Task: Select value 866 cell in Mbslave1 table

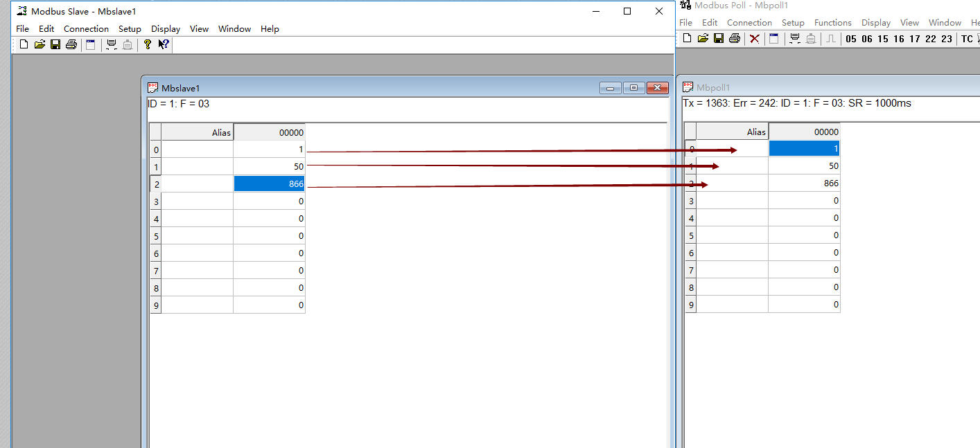Action: (x=269, y=183)
